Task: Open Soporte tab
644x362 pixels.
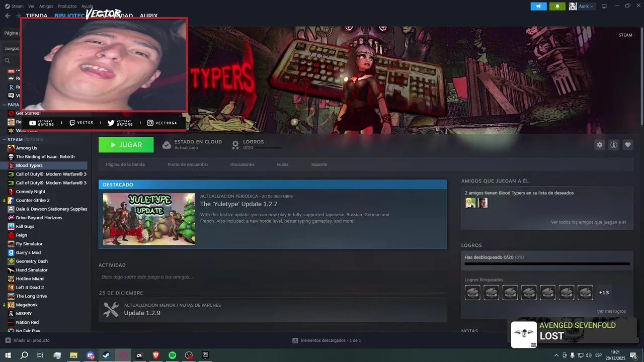Action: (x=319, y=164)
